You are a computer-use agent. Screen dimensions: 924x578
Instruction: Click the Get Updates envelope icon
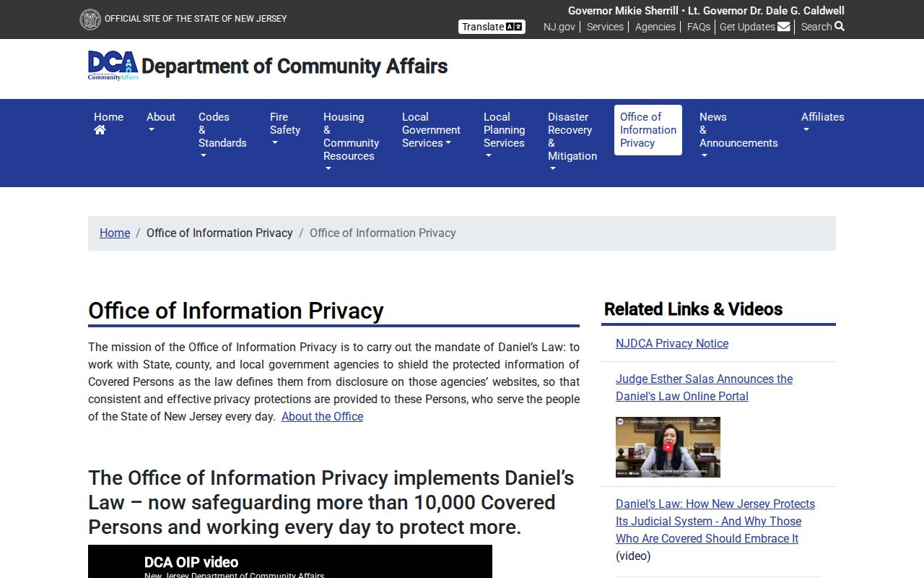click(x=784, y=27)
